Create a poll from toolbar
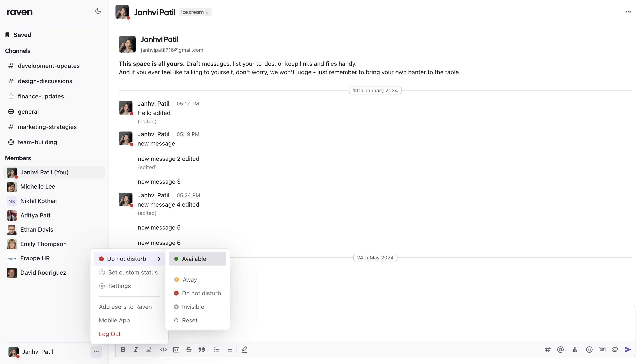The image size is (642, 364). [575, 350]
